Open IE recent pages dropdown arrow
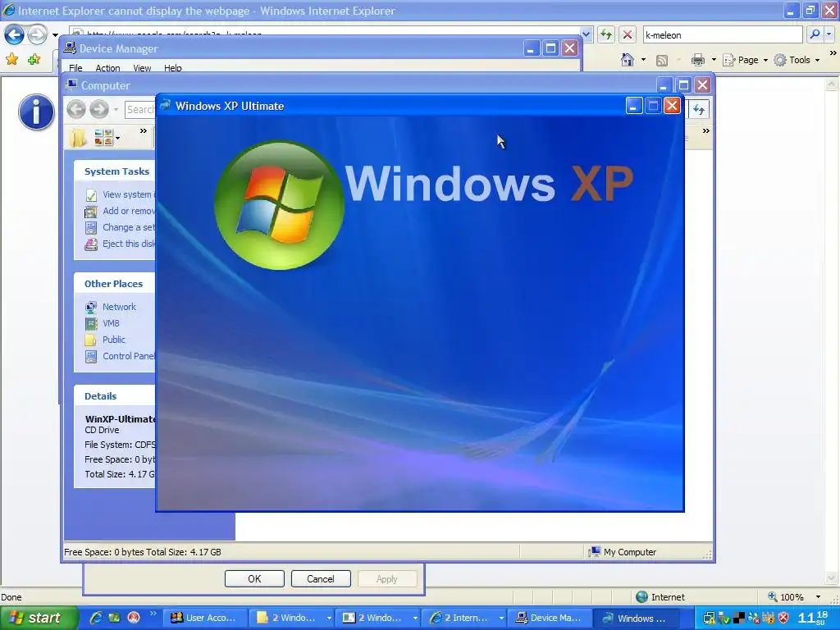 coord(55,35)
